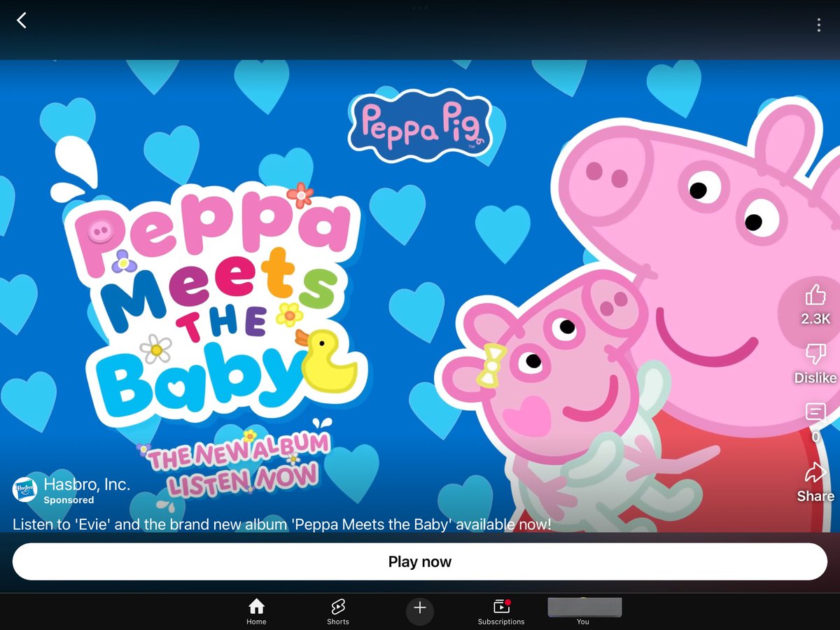840x630 pixels.
Task: Like the short with the thumbs-up icon
Action: point(815,295)
